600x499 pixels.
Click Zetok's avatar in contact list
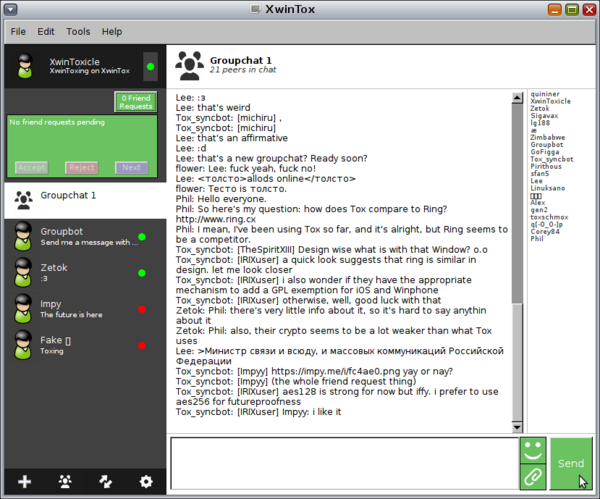pyautogui.click(x=23, y=272)
